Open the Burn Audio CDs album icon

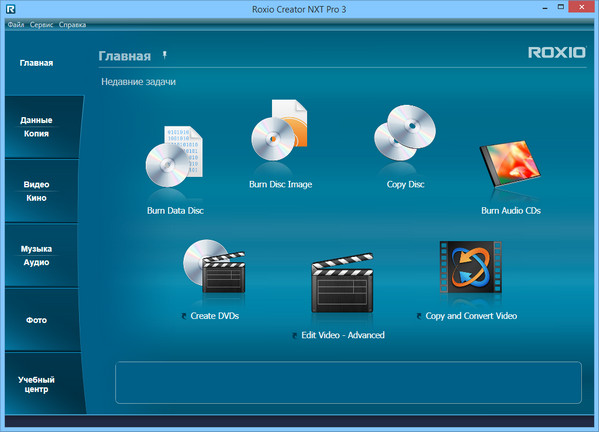510,163
